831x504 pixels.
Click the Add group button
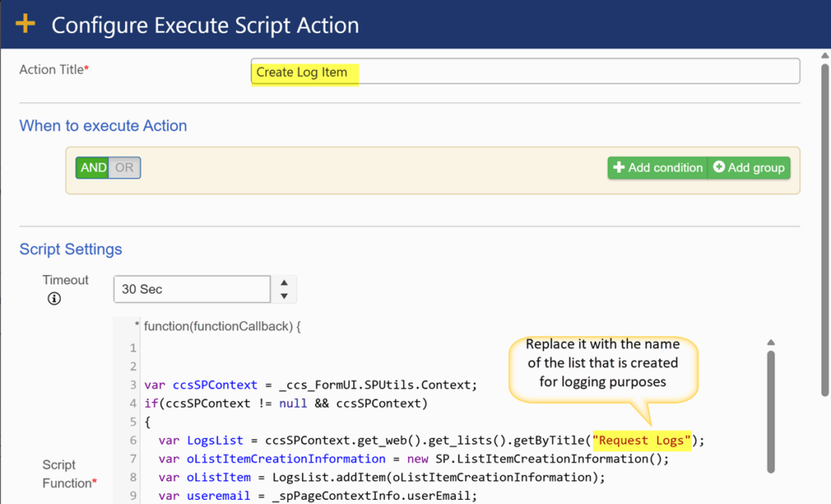[749, 168]
